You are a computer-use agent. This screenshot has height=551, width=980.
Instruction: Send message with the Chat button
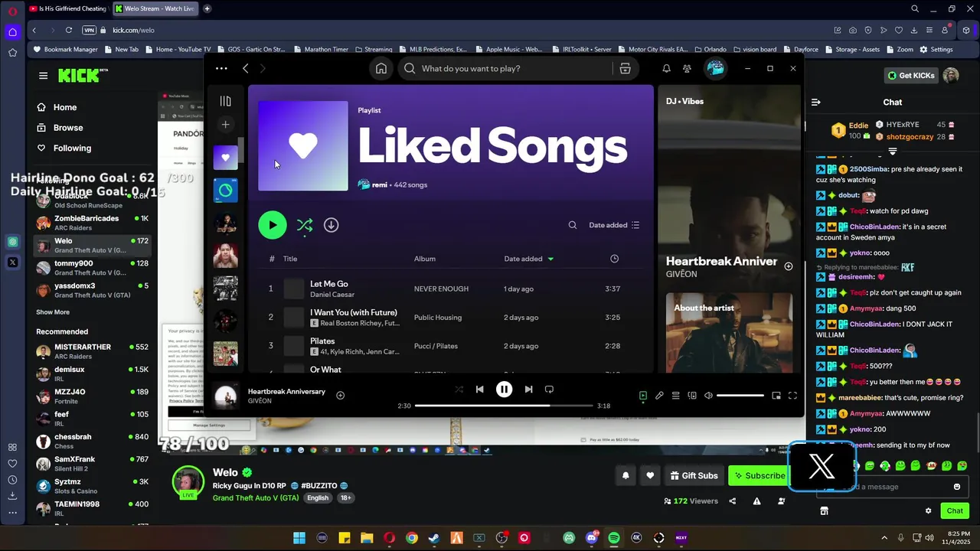coord(955,510)
